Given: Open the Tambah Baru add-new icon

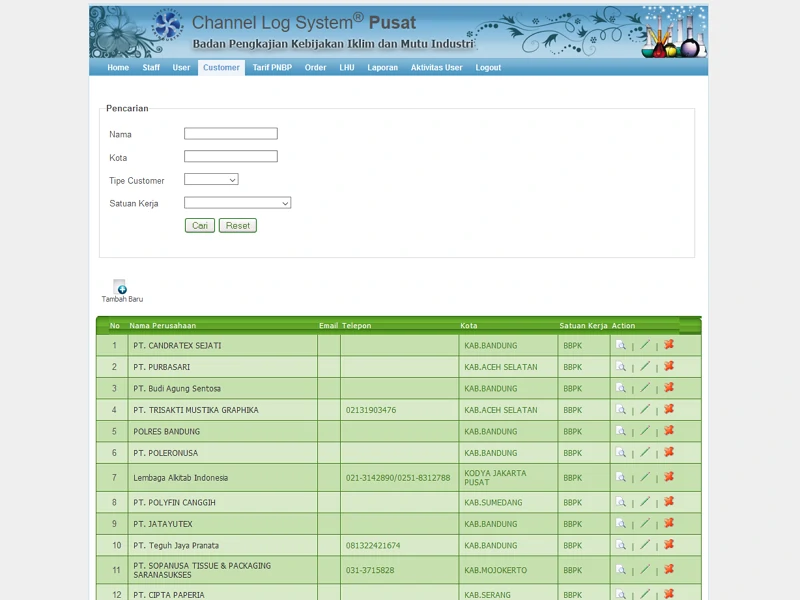Looking at the screenshot, I should (x=120, y=284).
